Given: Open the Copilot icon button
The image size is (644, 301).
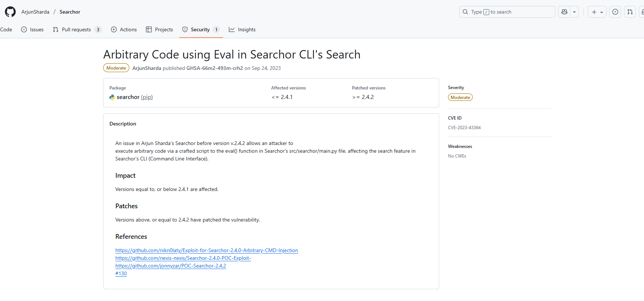Looking at the screenshot, I should tap(564, 12).
